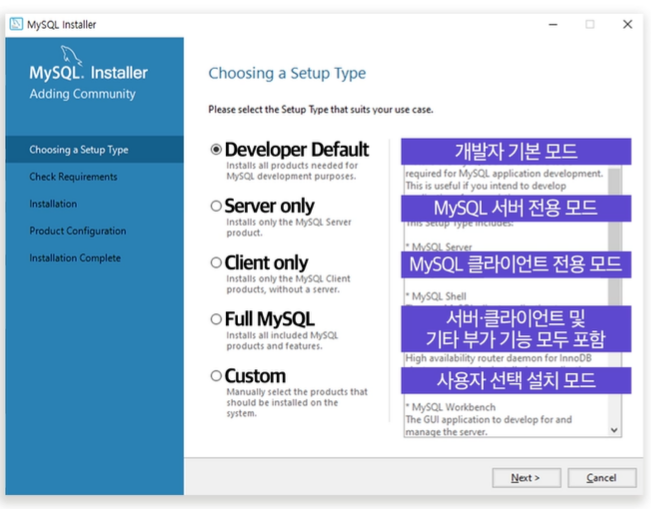This screenshot has width=651, height=509.
Task: Open the Choosing a Setup Type step
Action: click(x=94, y=149)
